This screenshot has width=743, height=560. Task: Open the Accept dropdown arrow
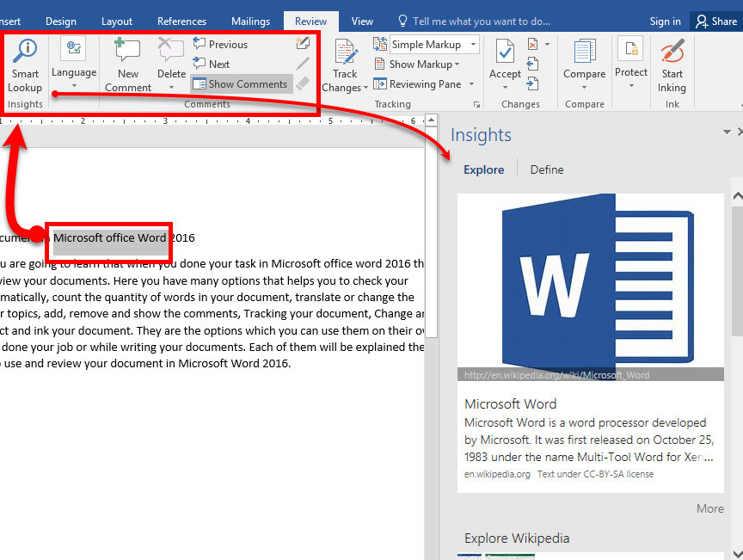[x=505, y=87]
